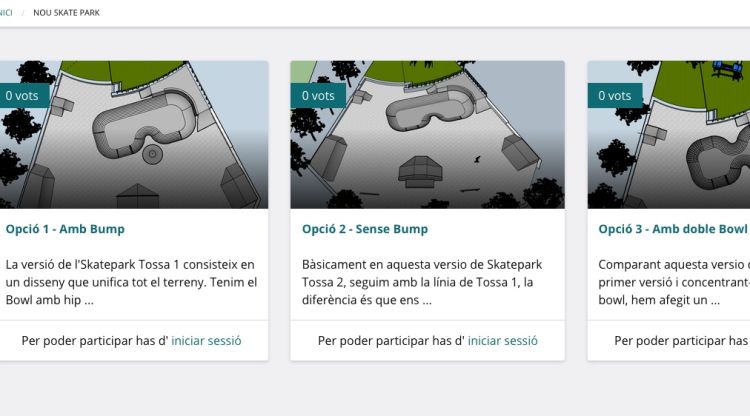
Task: Go to the Inici breadcrumb link
Action: [6, 13]
